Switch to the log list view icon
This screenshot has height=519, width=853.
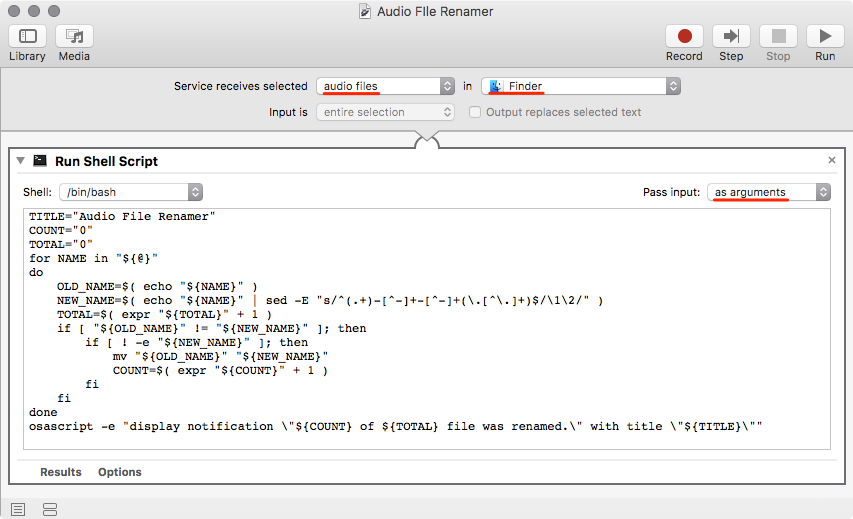coord(18,509)
